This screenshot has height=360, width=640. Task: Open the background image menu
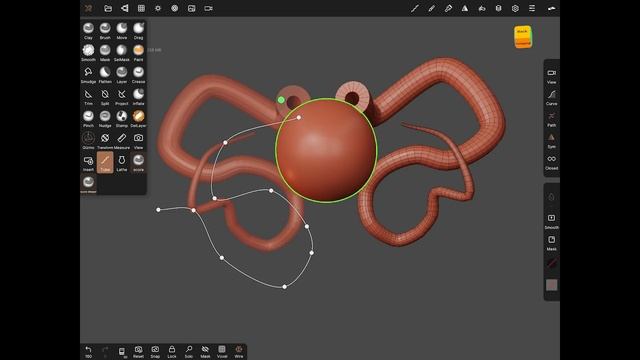click(191, 8)
